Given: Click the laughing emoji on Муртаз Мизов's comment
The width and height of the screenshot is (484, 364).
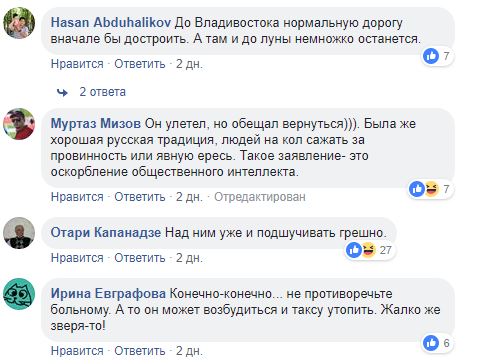Looking at the screenshot, I should coord(432,189).
